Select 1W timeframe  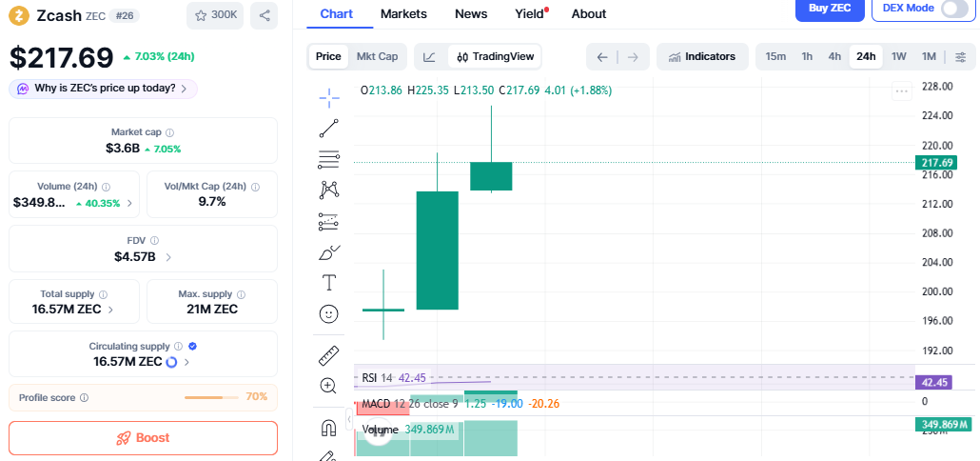(x=899, y=57)
